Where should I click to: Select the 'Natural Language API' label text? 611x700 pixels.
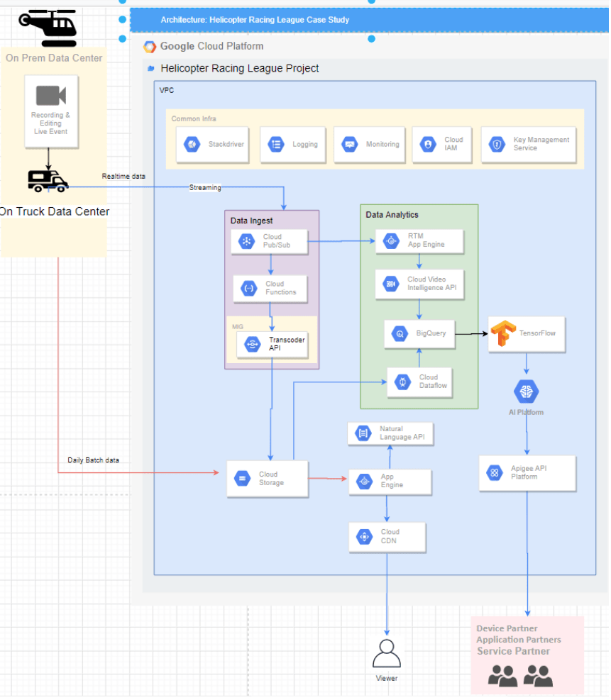click(x=402, y=433)
